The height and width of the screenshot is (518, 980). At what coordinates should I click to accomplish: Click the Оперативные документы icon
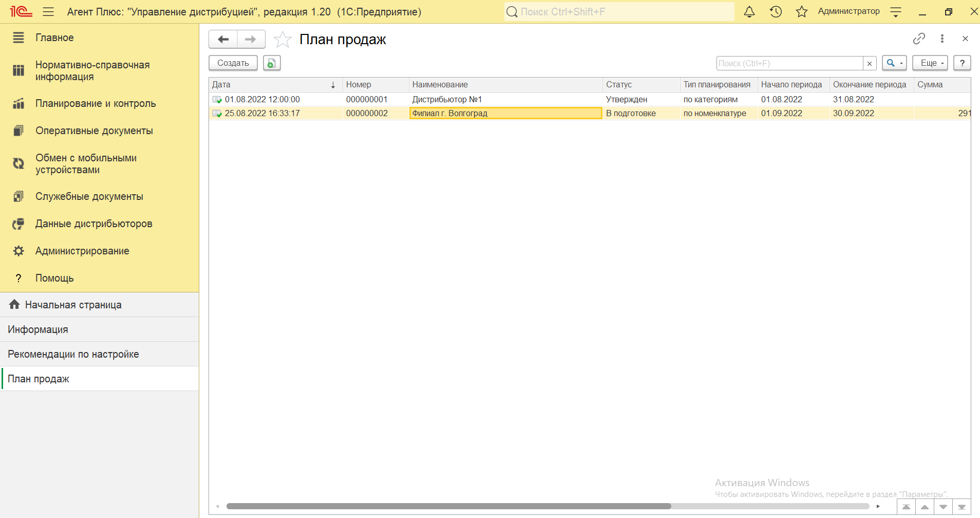tap(18, 131)
